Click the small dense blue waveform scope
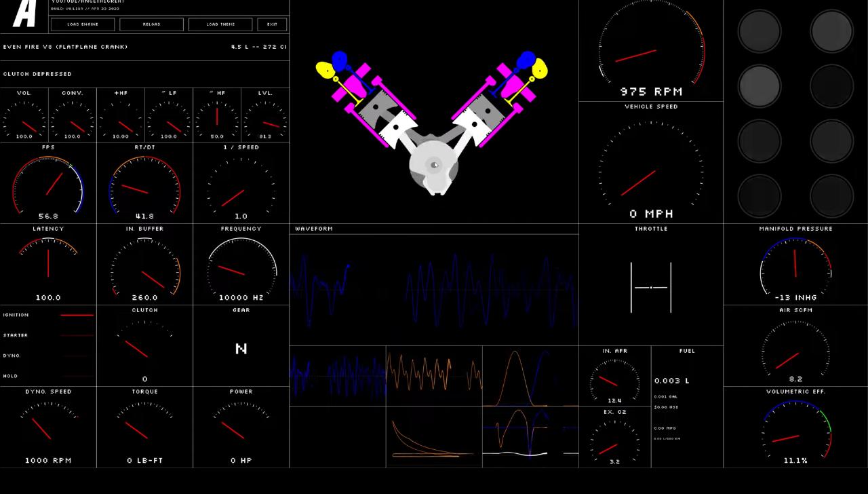 338,376
